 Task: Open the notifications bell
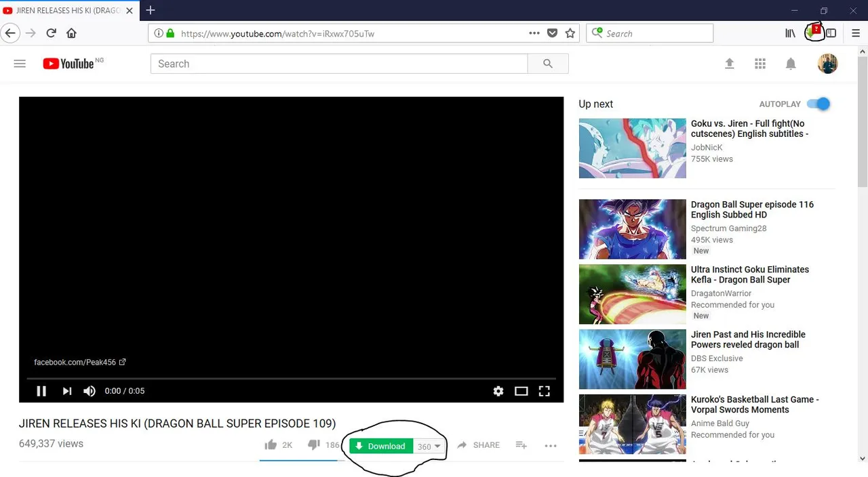tap(791, 64)
